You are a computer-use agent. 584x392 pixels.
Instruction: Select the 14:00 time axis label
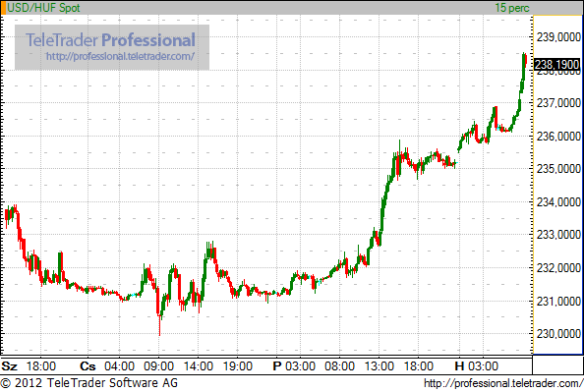(199, 366)
